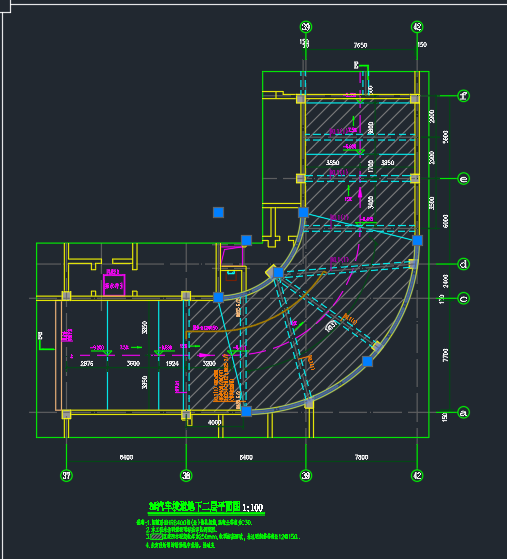This screenshot has width=507, height=559.
Task: Select the blue grip at the outer curved wall's midpoint
Action: coord(367,361)
